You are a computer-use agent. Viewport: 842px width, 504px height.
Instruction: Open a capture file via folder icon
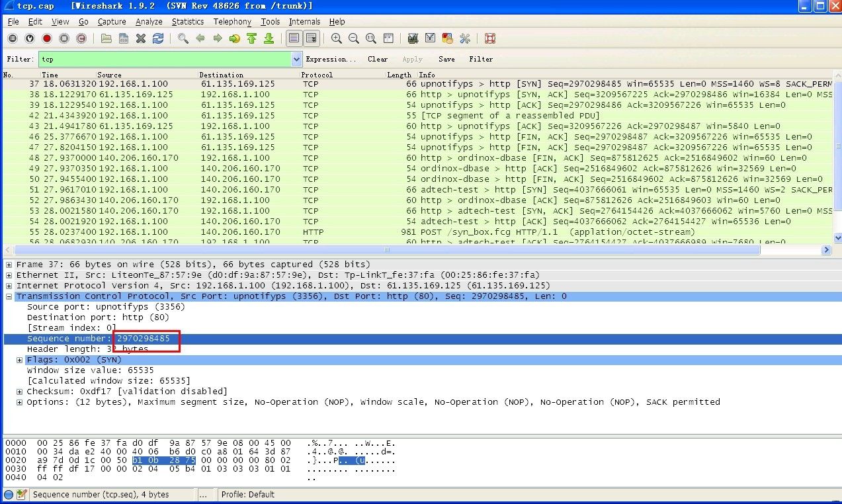pos(106,39)
